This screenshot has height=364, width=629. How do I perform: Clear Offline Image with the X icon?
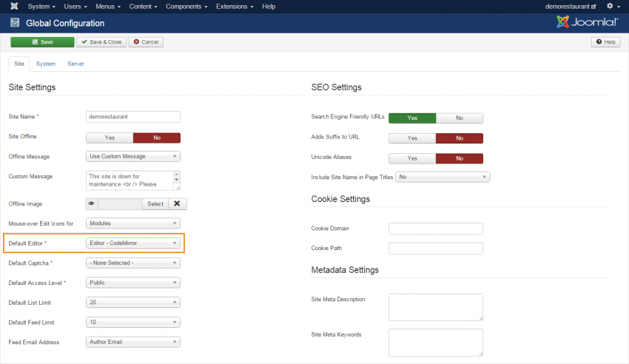[x=178, y=203]
